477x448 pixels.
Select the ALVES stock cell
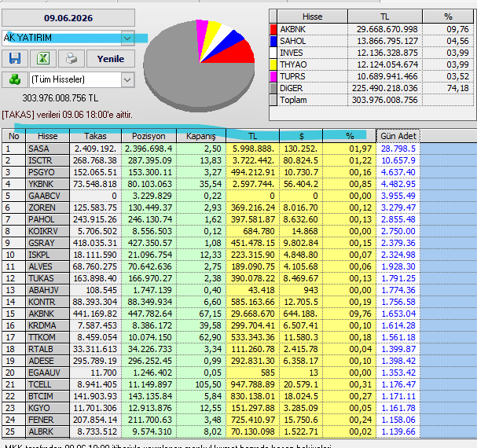click(47, 266)
